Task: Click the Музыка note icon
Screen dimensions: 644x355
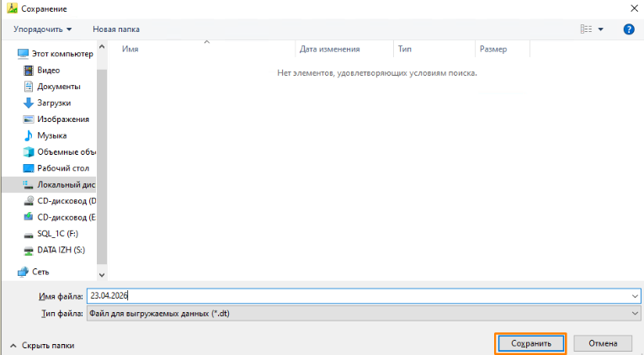Action: 29,135
